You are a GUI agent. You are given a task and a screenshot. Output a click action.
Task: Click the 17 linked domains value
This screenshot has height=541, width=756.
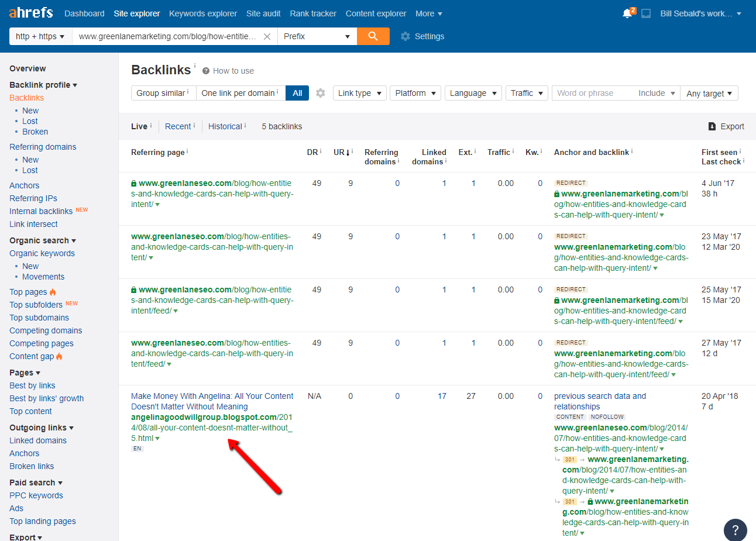(442, 396)
